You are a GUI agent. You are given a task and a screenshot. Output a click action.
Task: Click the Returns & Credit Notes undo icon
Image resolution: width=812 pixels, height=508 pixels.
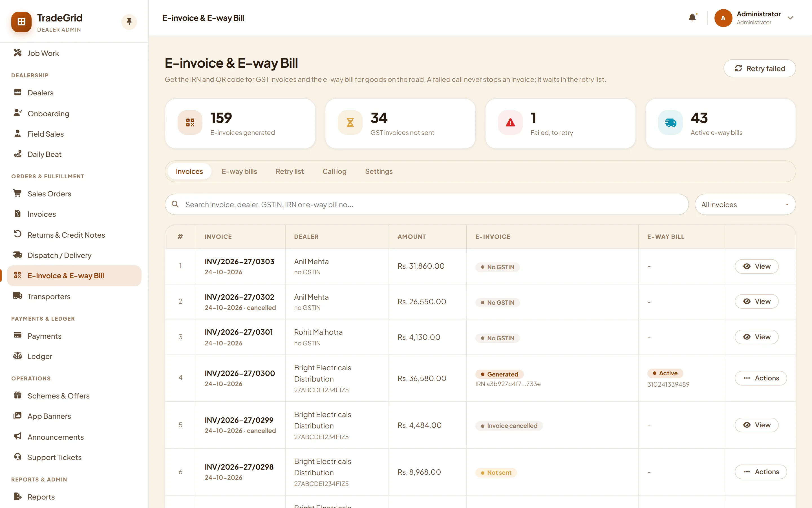point(18,234)
